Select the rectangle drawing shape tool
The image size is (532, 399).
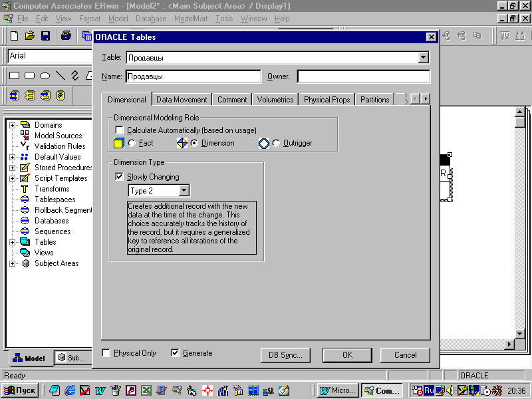pos(14,76)
